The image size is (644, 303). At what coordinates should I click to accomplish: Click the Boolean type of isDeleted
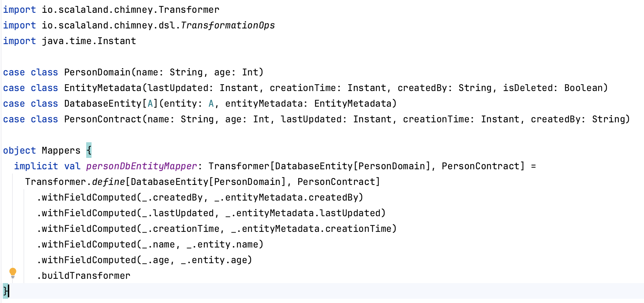[583, 88]
